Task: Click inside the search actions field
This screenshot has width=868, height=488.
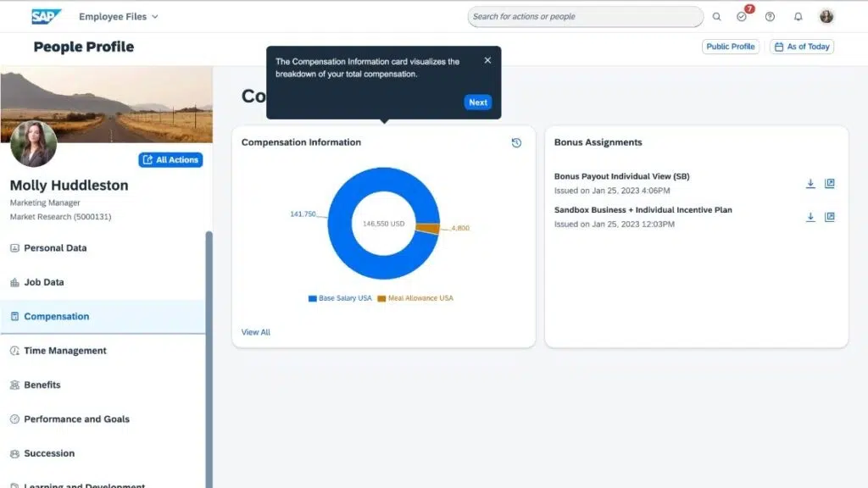Action: click(x=585, y=16)
